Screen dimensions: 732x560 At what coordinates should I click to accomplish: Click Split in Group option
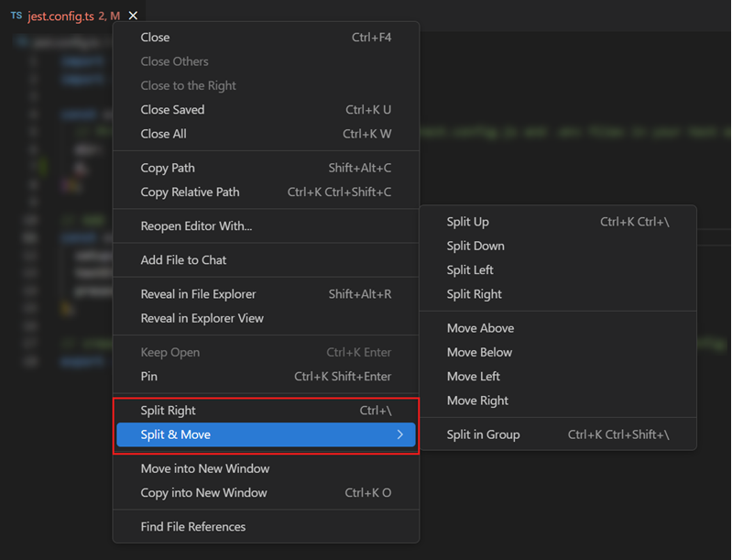[x=483, y=434]
